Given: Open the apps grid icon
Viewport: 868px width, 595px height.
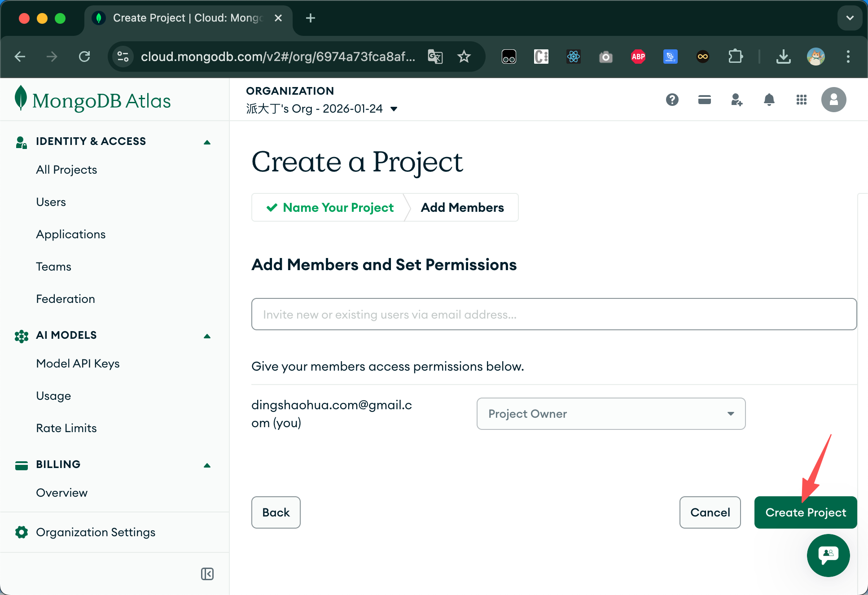Looking at the screenshot, I should 801,100.
